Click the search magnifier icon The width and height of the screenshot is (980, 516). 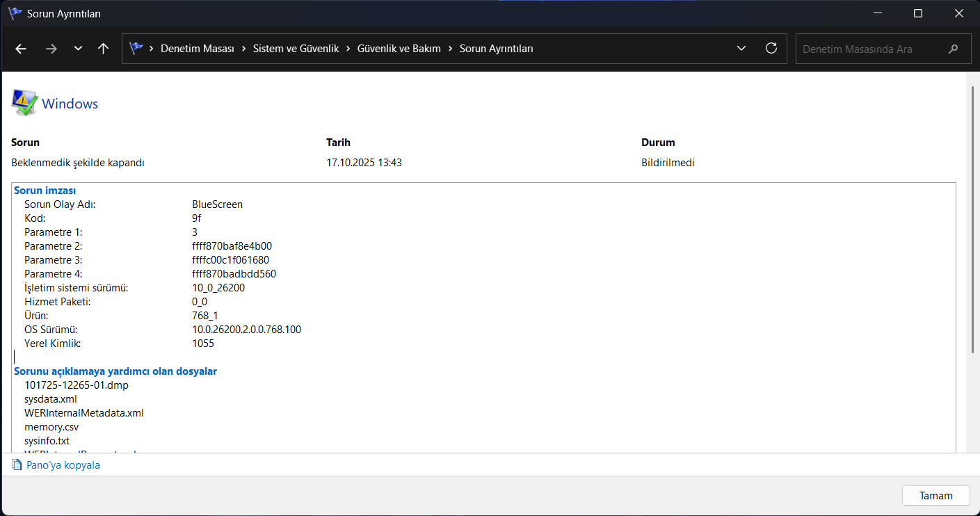(x=953, y=49)
